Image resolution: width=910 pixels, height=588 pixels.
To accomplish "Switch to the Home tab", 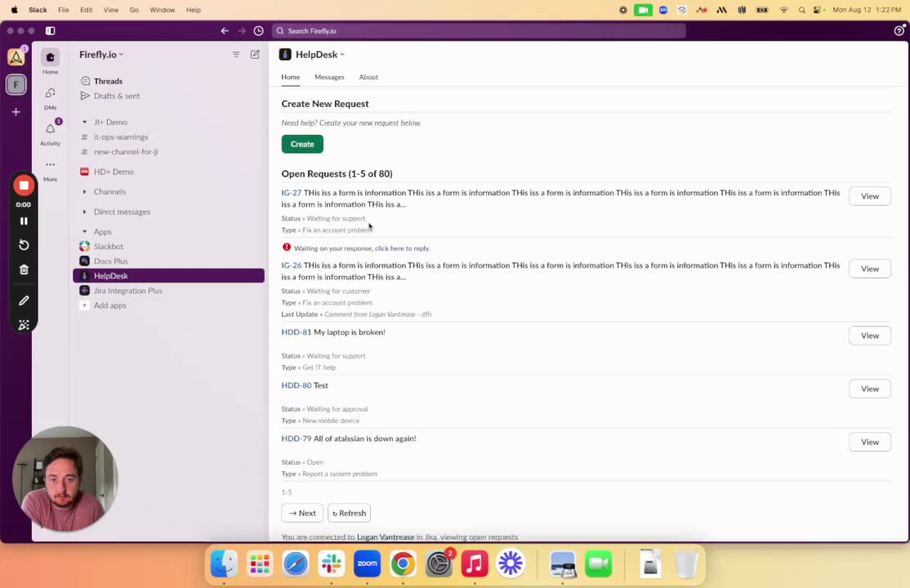I will point(291,78).
